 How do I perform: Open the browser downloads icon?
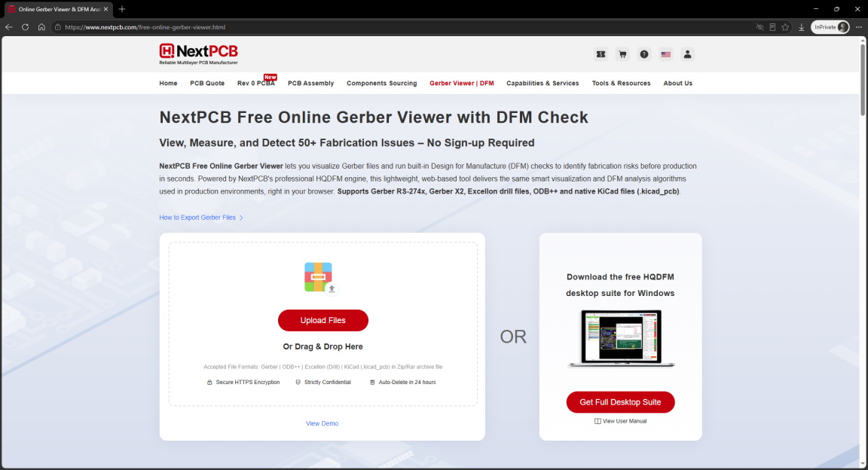[801, 27]
